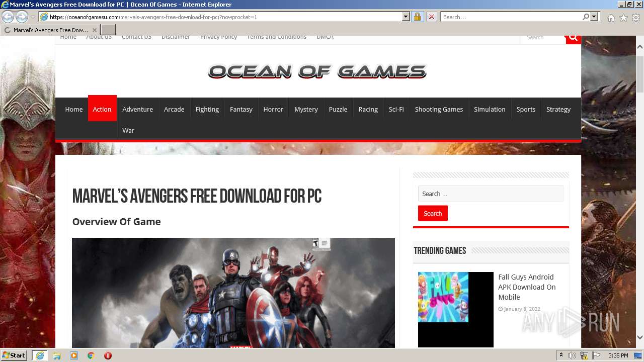Open the Simulation category

coord(490,109)
